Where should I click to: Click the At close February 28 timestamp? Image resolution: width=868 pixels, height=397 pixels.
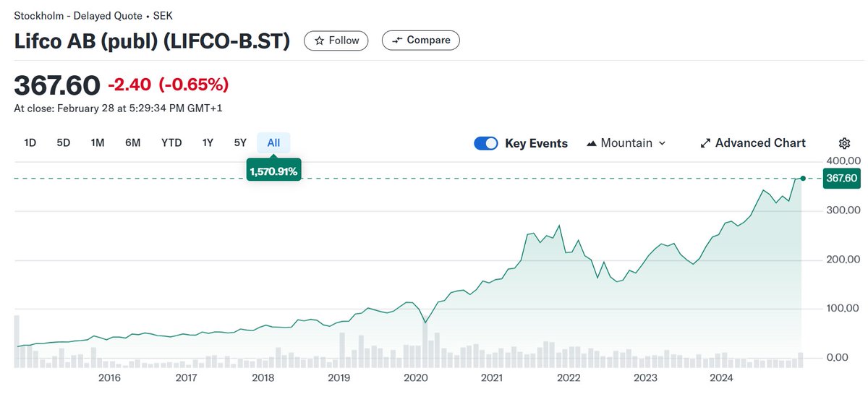(117, 109)
